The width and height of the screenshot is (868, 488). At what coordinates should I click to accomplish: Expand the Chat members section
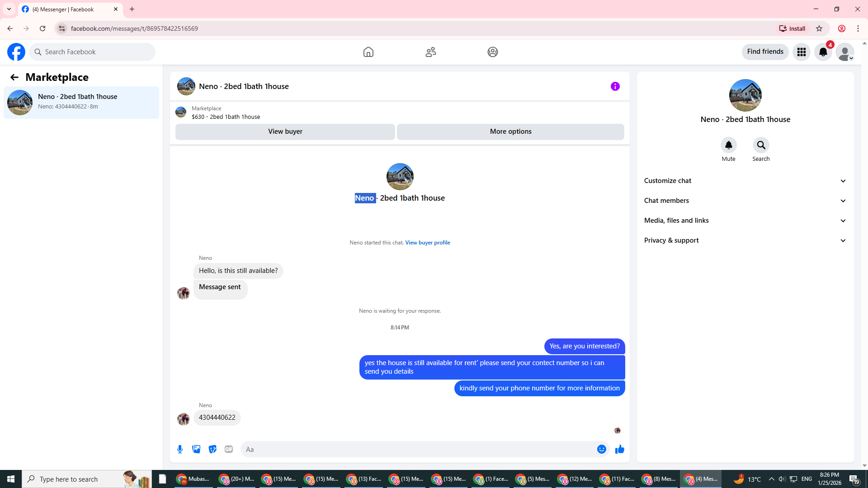point(745,201)
